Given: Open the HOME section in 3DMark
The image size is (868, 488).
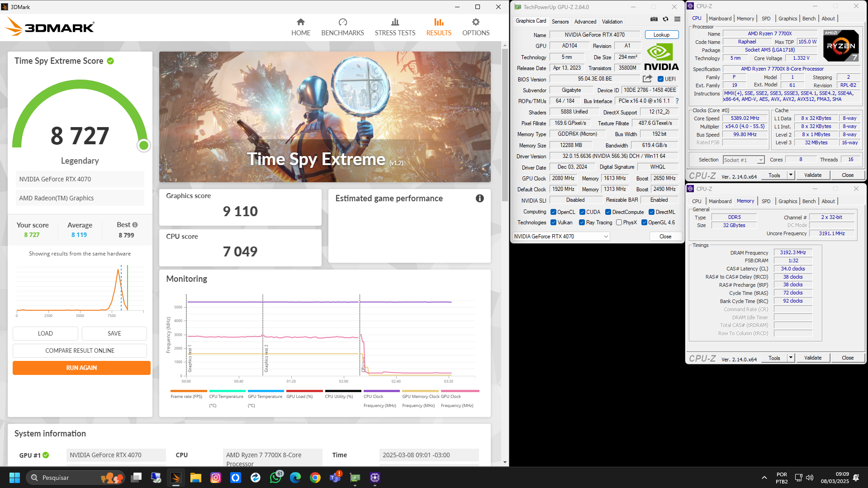Looking at the screenshot, I should point(300,27).
